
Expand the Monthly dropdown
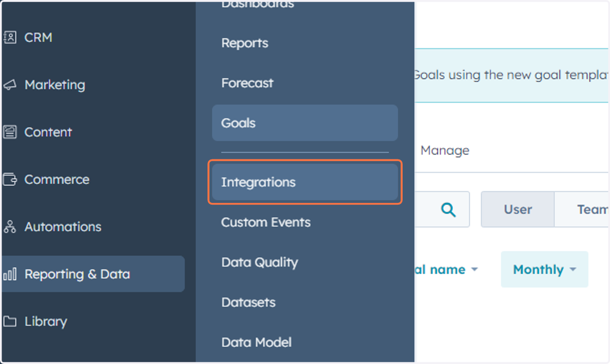544,270
